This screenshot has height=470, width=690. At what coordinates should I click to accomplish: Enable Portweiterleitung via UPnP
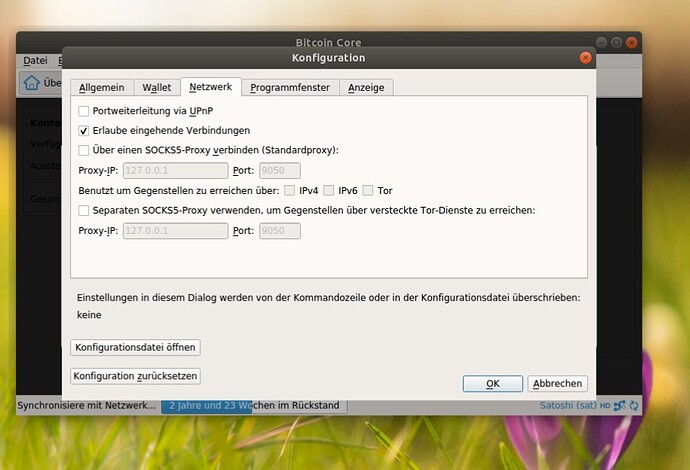[x=84, y=111]
